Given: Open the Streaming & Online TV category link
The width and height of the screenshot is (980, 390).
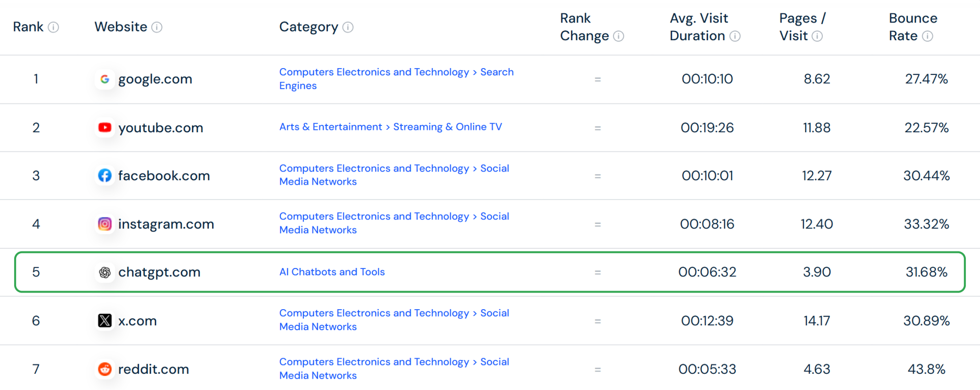Looking at the screenshot, I should [x=447, y=126].
